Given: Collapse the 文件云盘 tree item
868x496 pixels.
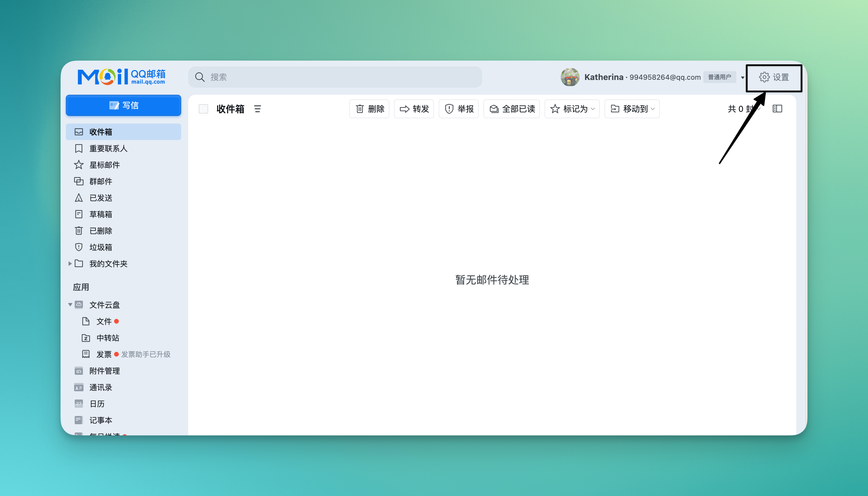Looking at the screenshot, I should point(71,304).
